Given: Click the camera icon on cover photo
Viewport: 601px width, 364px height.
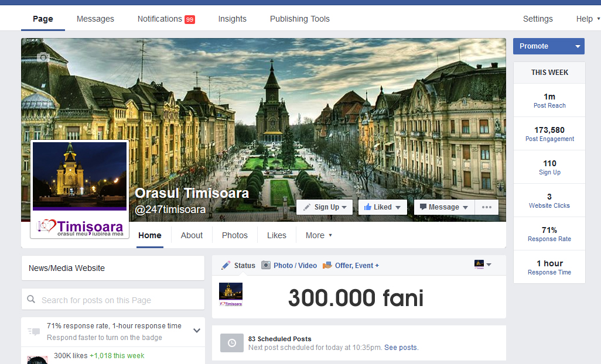Looking at the screenshot, I should [x=43, y=57].
